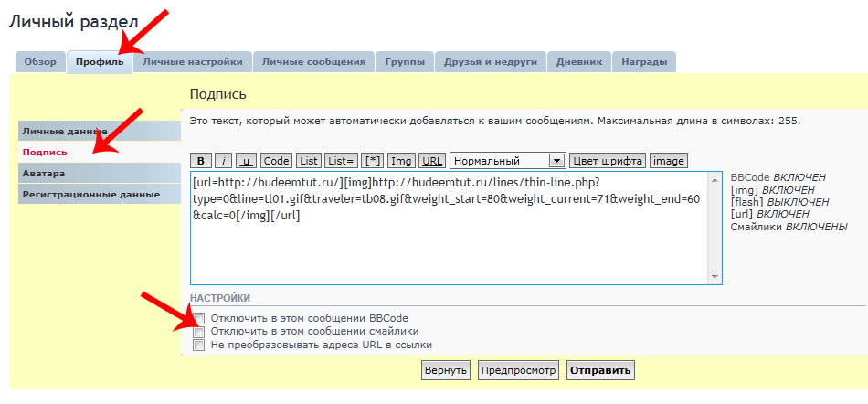Open the 'Дневник' tab
This screenshot has height=404, width=868.
click(579, 62)
